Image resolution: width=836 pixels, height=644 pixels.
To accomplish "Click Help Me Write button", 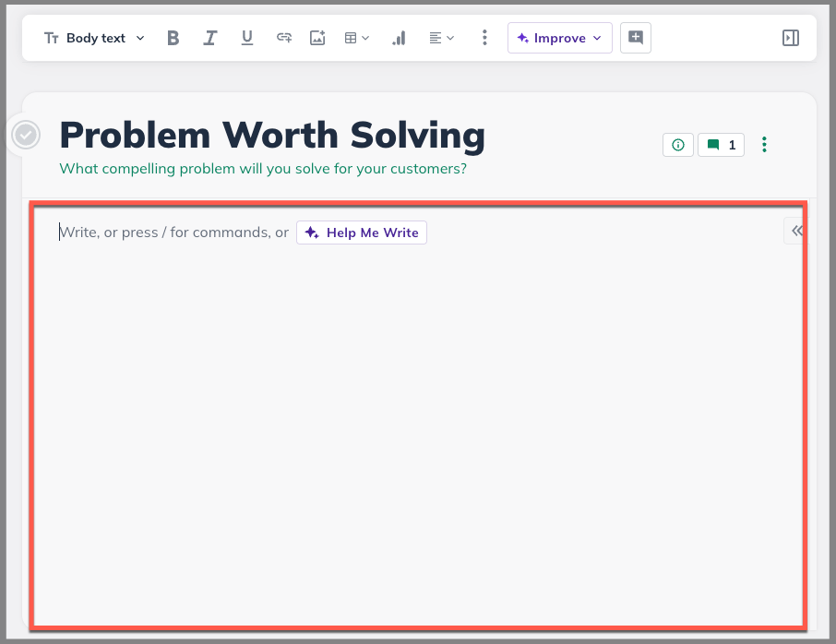I will 362,233.
